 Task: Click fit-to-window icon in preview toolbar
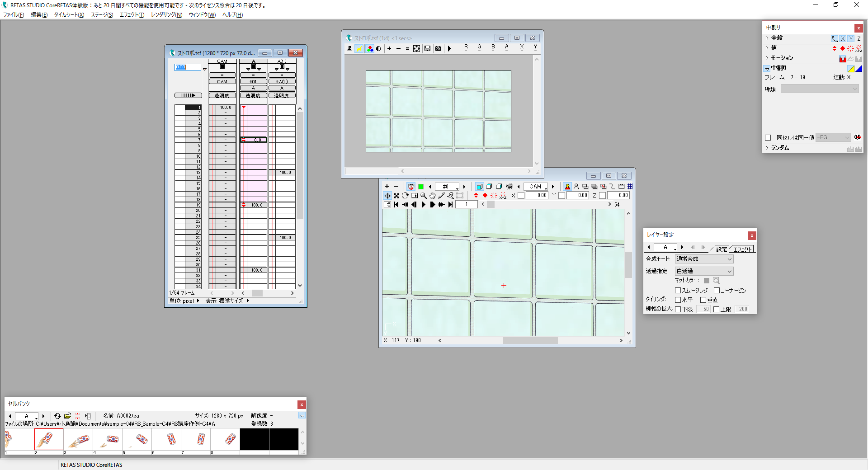coord(416,48)
